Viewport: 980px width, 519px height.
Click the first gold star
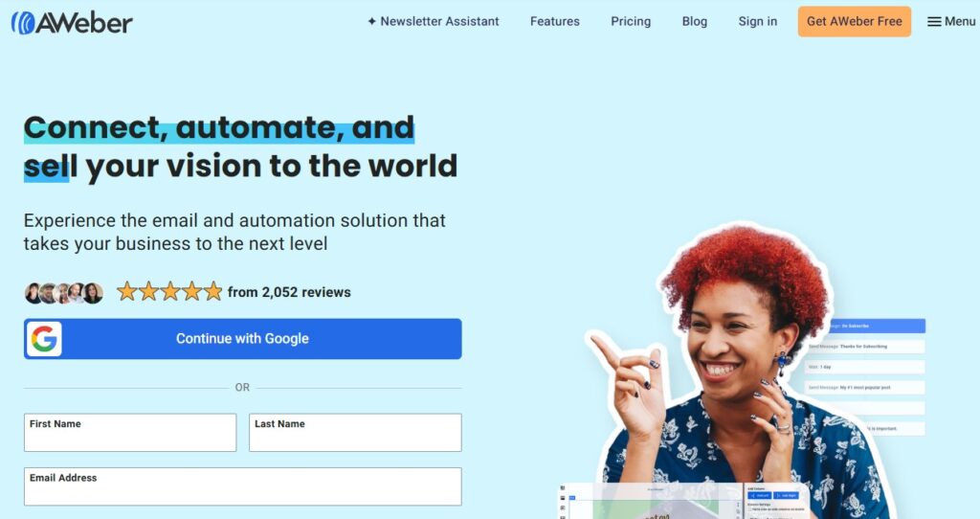click(127, 291)
